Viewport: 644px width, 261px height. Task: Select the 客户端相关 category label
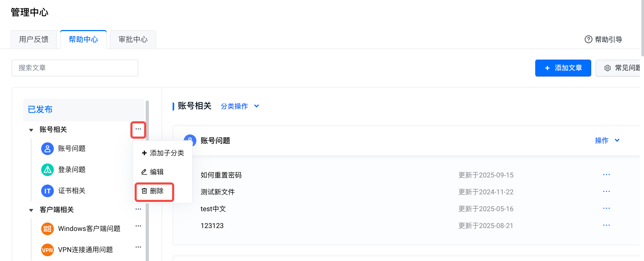tap(57, 210)
